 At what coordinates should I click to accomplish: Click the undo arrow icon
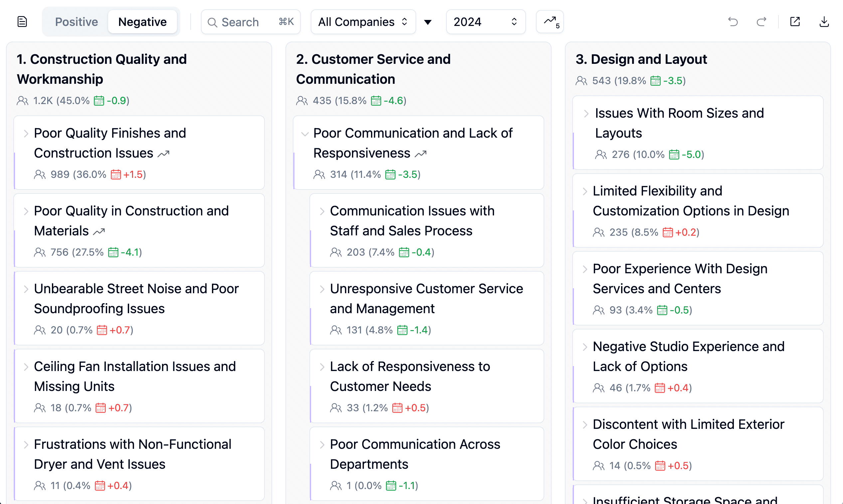(733, 22)
